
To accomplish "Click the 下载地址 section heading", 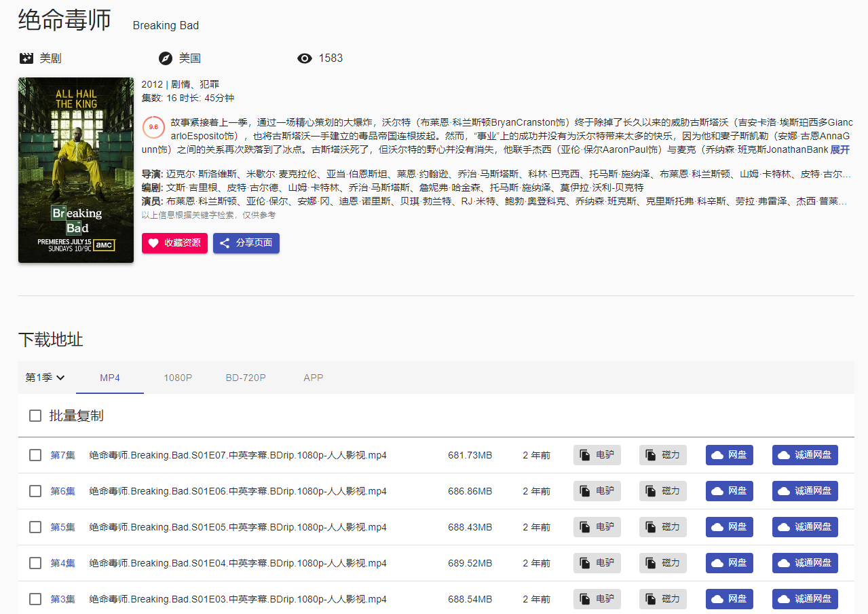I will [x=51, y=340].
